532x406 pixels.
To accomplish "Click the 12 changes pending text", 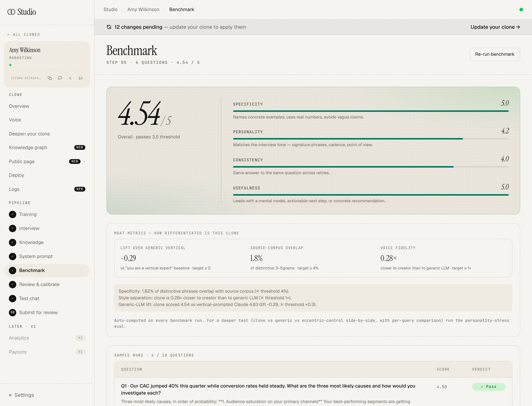I will click(x=138, y=27).
